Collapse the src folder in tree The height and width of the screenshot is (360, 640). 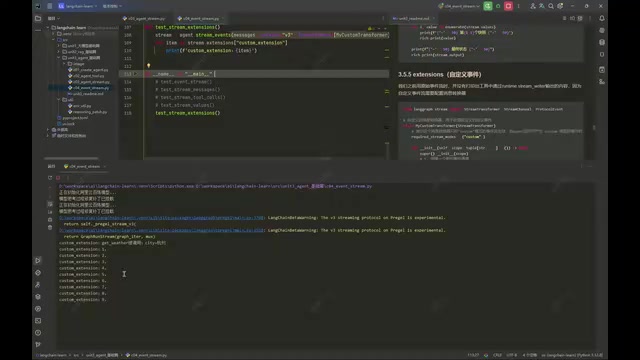tap(53, 40)
